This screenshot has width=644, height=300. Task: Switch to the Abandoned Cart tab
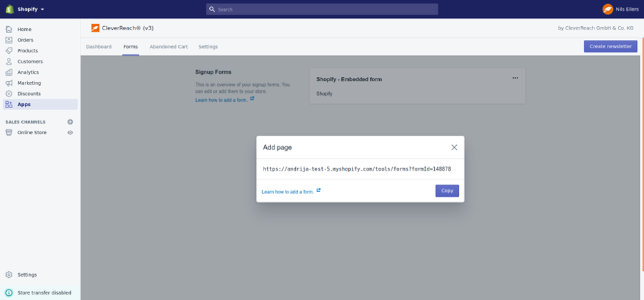point(169,47)
